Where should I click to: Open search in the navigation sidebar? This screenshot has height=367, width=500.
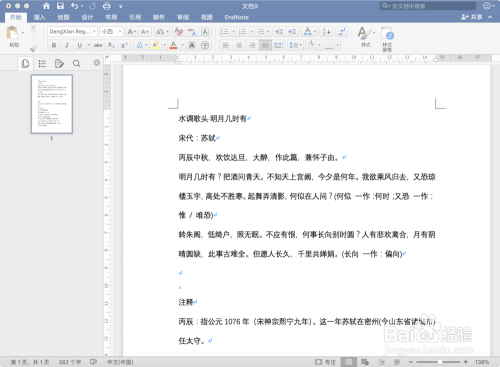76,63
